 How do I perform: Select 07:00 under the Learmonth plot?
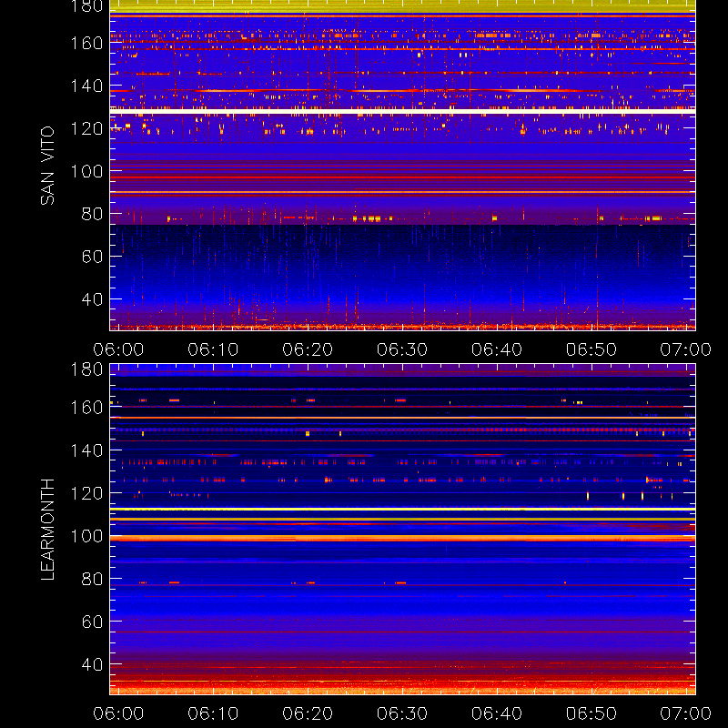click(x=686, y=713)
